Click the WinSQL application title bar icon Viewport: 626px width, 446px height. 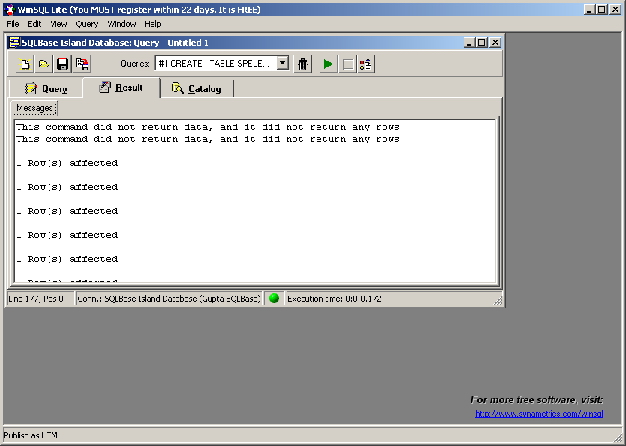[10, 10]
